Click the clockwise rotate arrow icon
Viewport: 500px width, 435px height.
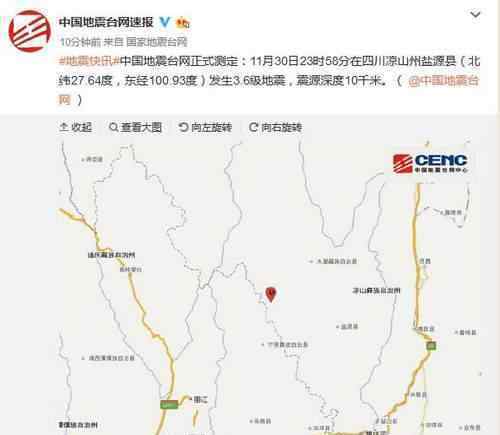(253, 127)
